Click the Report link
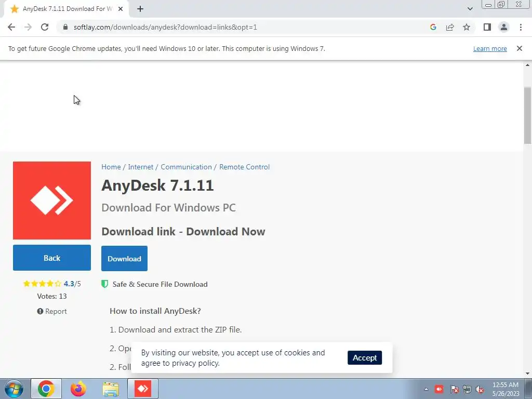Image resolution: width=532 pixels, height=399 pixels. pos(52,311)
